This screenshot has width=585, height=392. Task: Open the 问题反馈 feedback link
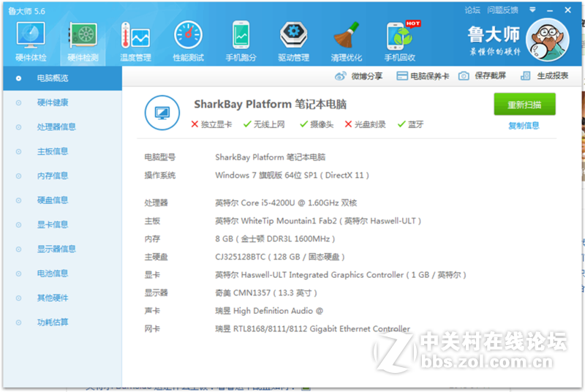(x=502, y=10)
